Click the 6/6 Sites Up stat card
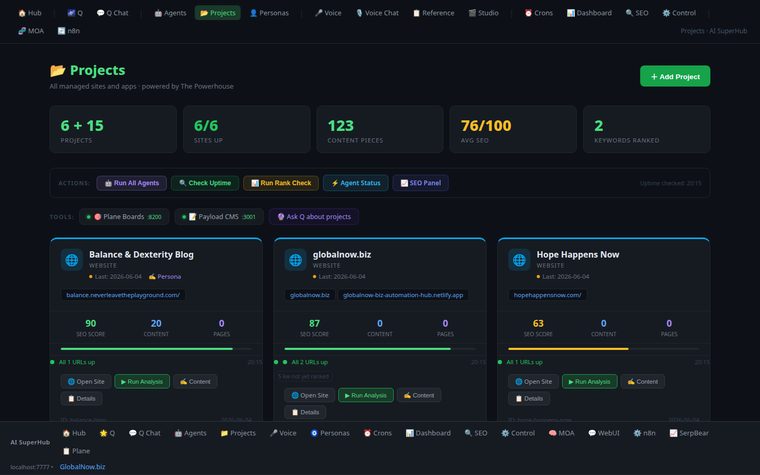 tap(247, 129)
